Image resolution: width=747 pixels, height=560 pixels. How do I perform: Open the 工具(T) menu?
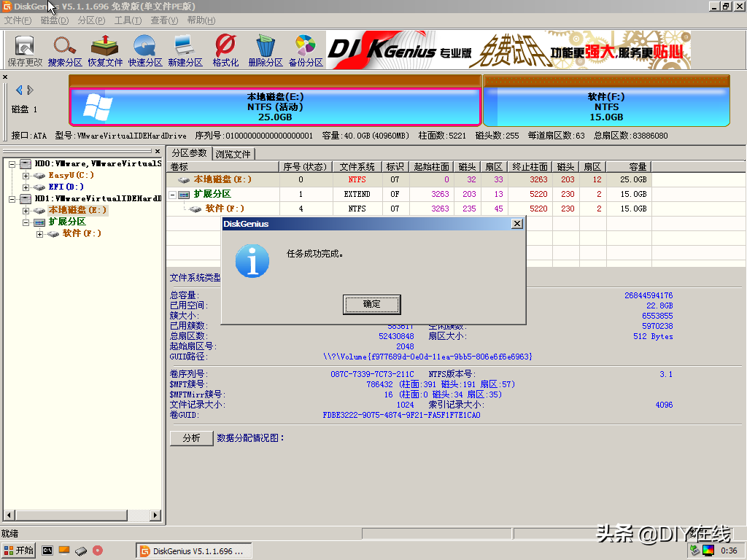point(128,20)
